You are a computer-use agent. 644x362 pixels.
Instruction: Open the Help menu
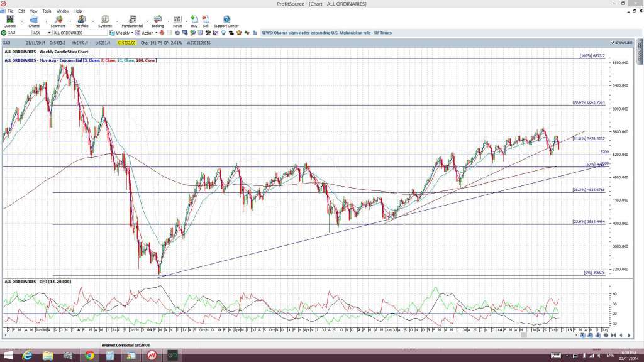tap(78, 11)
